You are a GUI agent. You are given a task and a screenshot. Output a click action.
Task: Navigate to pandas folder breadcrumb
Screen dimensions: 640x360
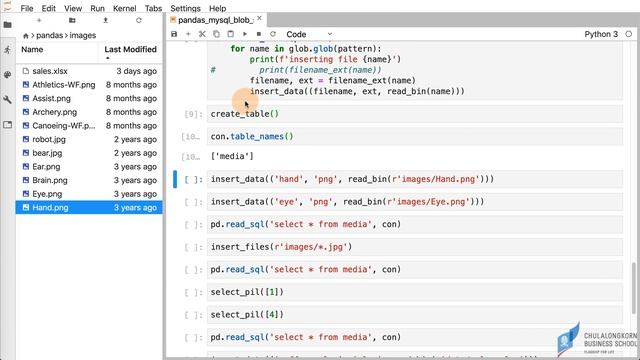click(50, 36)
